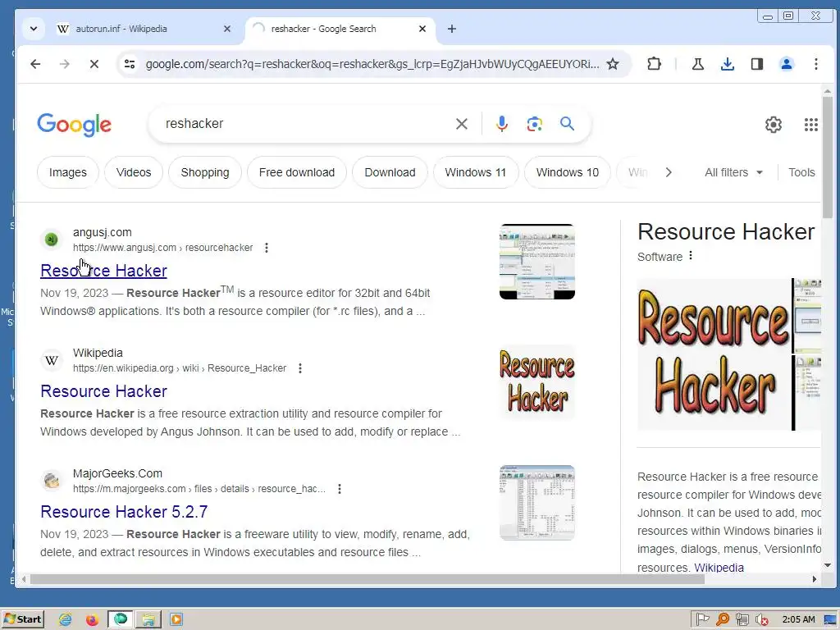The height and width of the screenshot is (630, 840).
Task: Apply the Download filter chip
Action: pos(390,172)
